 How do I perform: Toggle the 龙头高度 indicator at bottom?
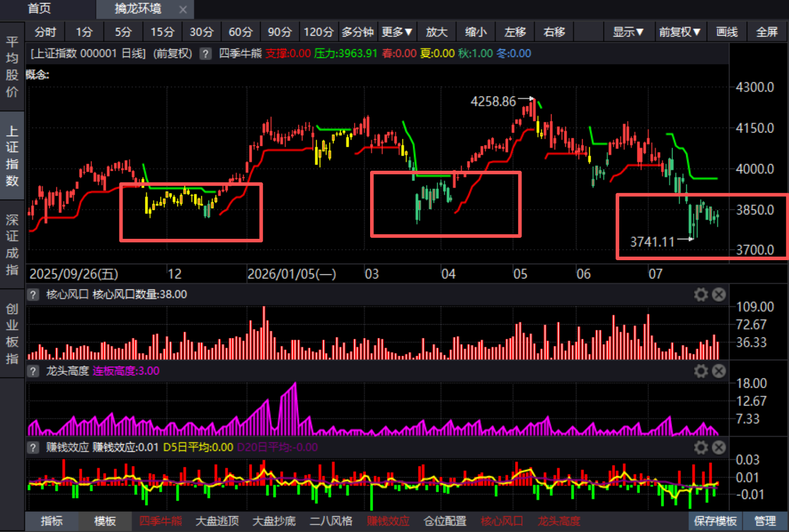(559, 521)
